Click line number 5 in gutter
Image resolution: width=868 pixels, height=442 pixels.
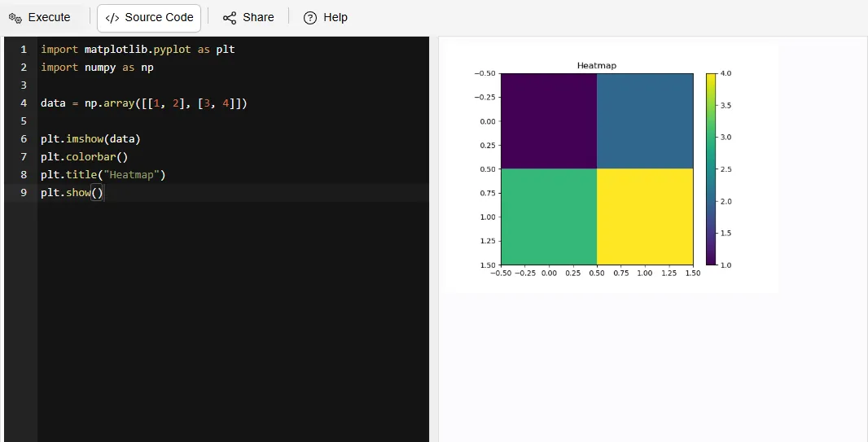tap(24, 120)
